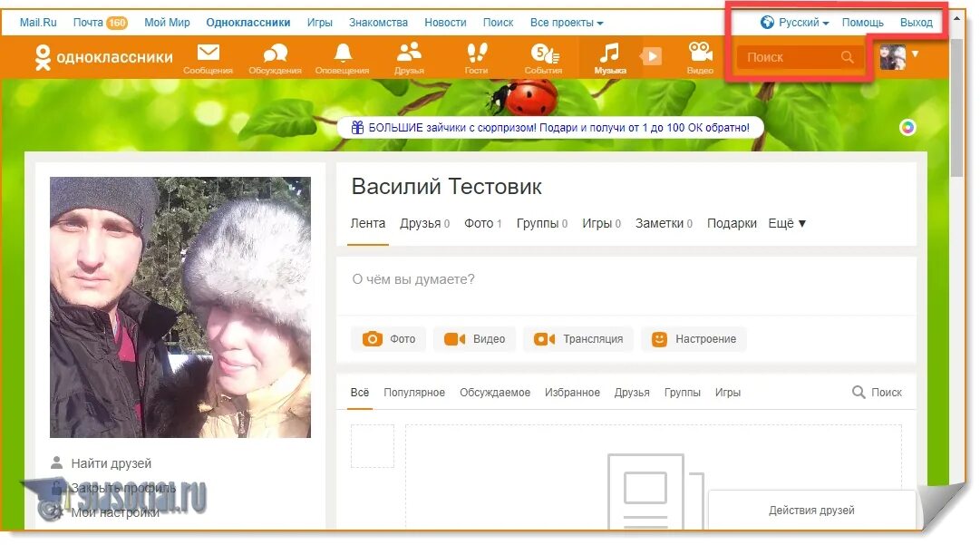Click the Одноклассники logo
This screenshot has width=980, height=545.
click(103, 57)
